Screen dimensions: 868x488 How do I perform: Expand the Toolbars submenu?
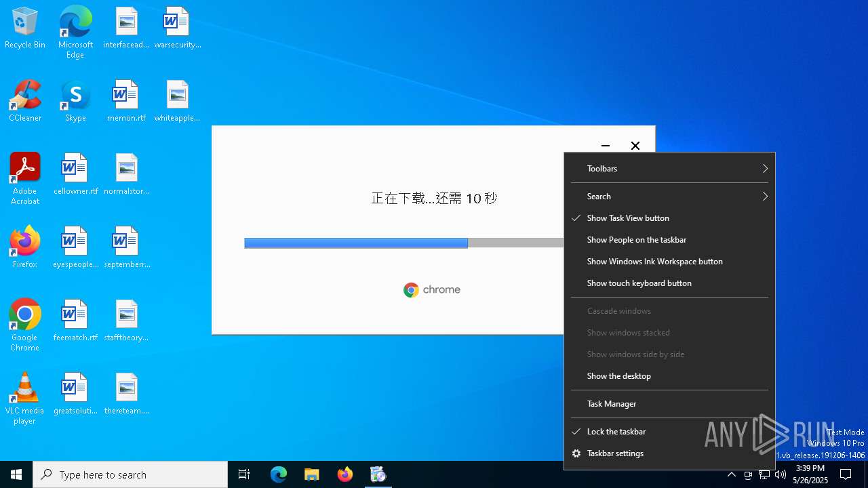669,169
